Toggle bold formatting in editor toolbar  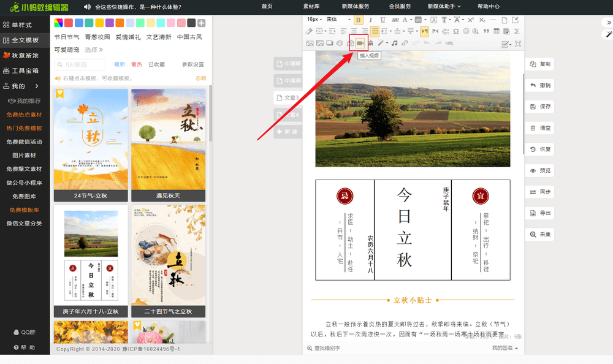point(358,20)
